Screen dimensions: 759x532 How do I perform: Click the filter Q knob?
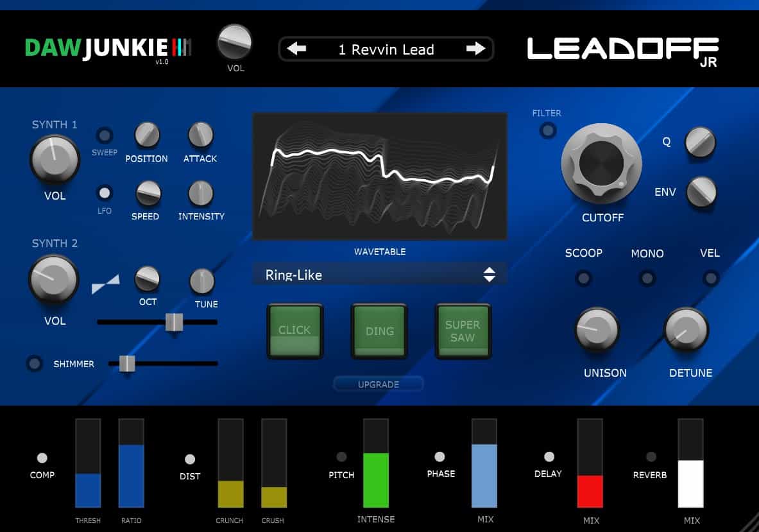tap(700, 142)
